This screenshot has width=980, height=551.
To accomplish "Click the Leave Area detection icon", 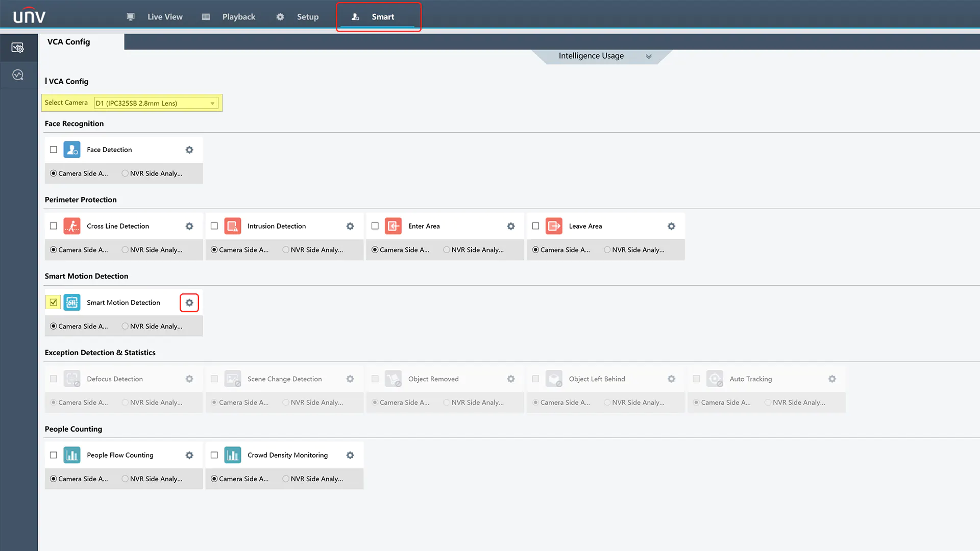I will click(554, 226).
